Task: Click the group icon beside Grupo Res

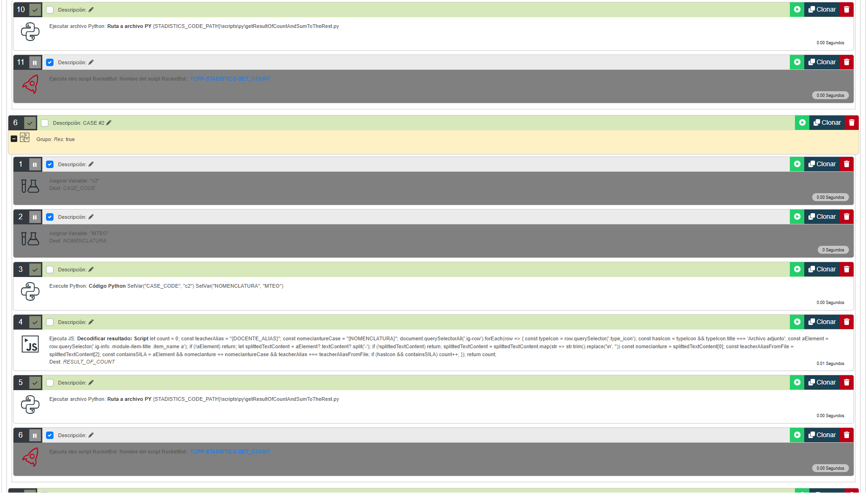Action: click(x=25, y=138)
